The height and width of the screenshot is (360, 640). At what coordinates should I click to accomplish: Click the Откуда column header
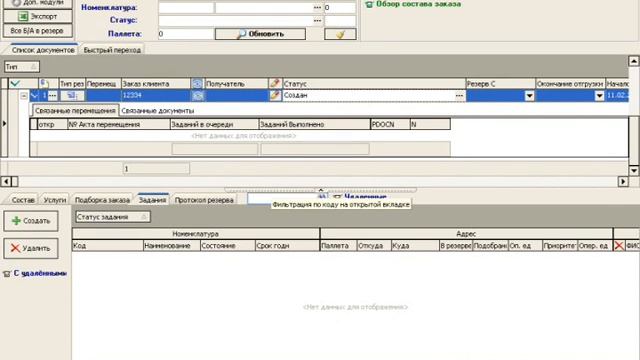[373, 245]
